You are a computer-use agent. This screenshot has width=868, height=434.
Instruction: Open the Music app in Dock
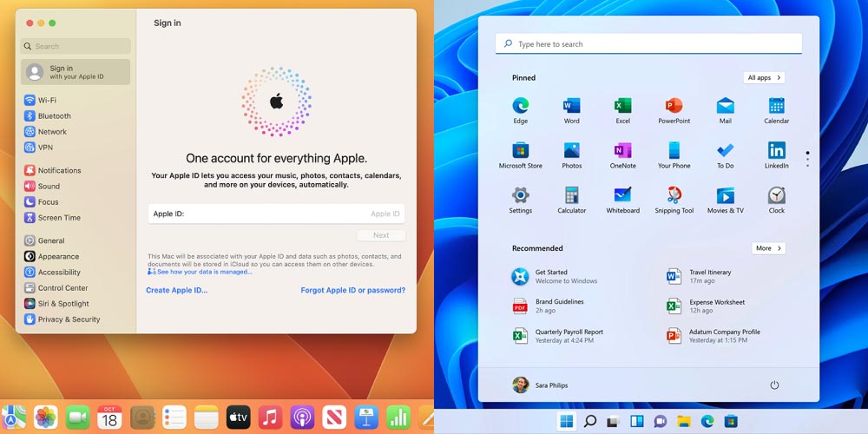270,418
